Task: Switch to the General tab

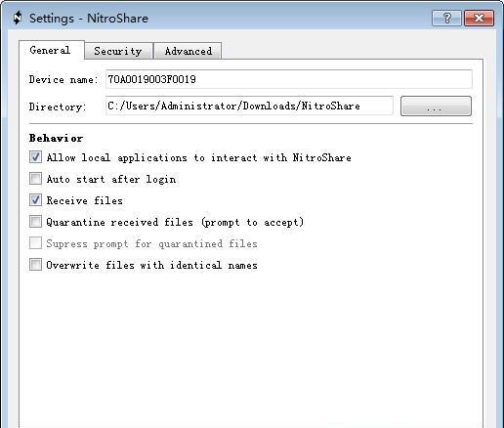Action: click(x=51, y=50)
